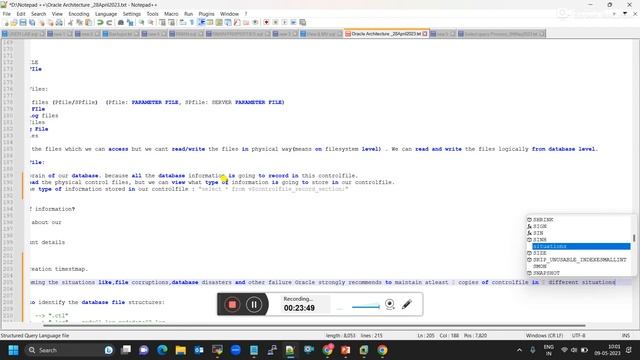Click the Start Recording macro red dot icon

[x=266, y=22]
